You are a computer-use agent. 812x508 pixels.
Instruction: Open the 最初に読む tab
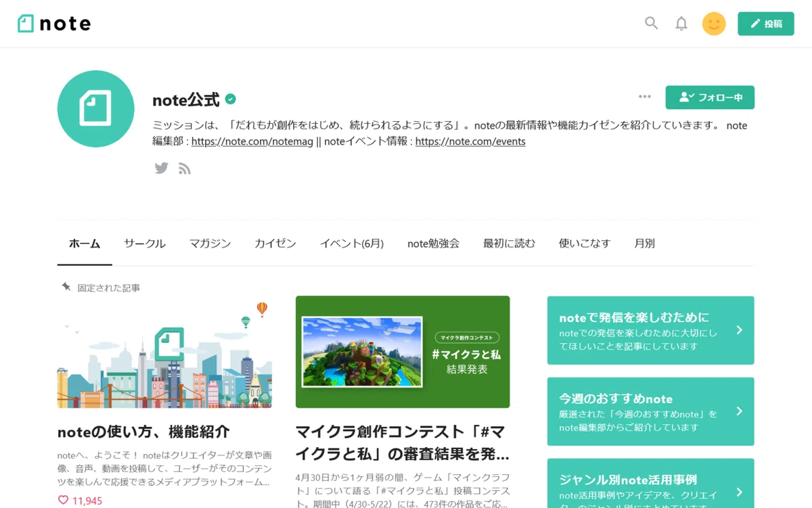(x=509, y=244)
